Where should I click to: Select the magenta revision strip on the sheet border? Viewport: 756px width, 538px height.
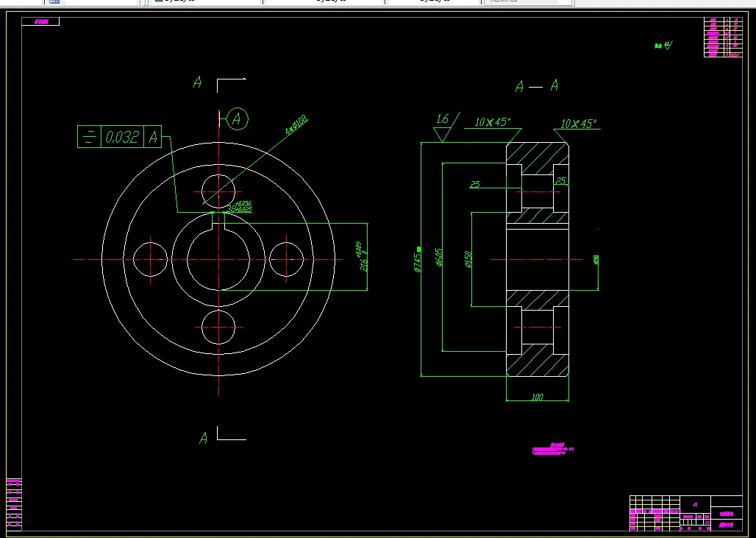click(x=14, y=503)
